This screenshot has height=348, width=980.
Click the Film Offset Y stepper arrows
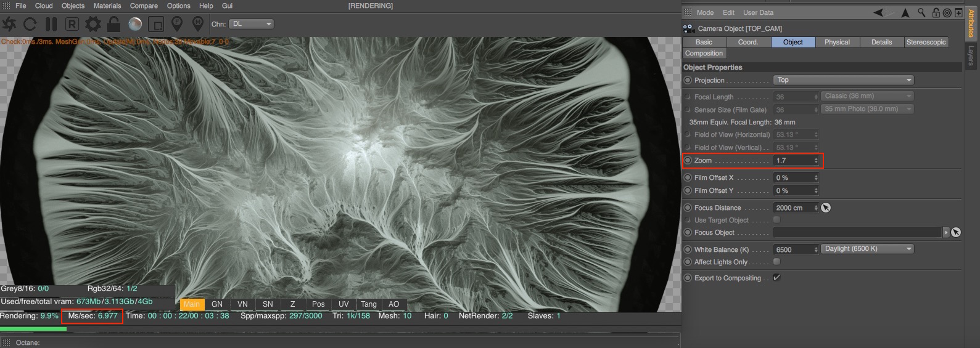click(x=816, y=190)
